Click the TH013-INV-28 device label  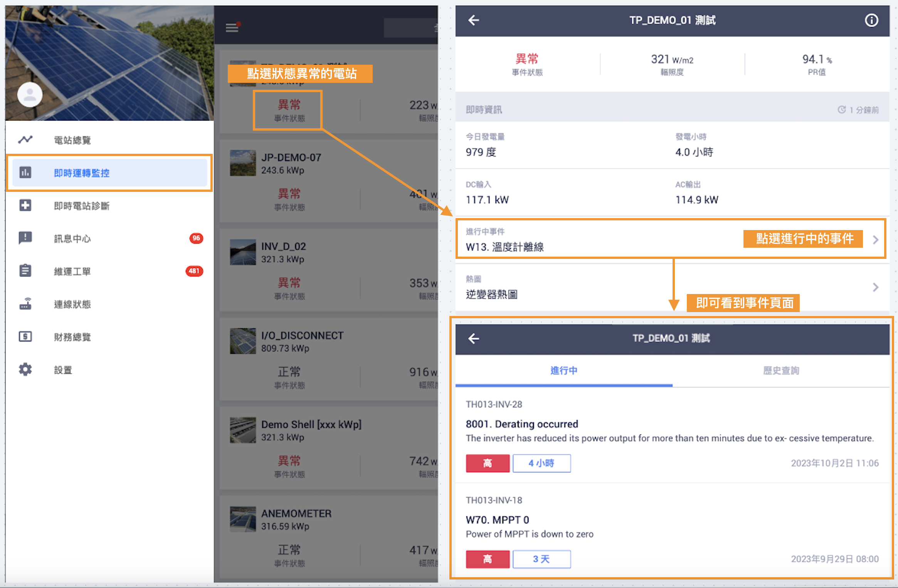(x=494, y=404)
